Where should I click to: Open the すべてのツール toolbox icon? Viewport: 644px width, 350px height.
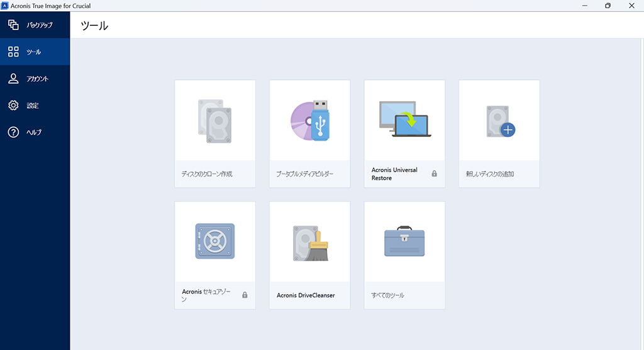tap(404, 241)
